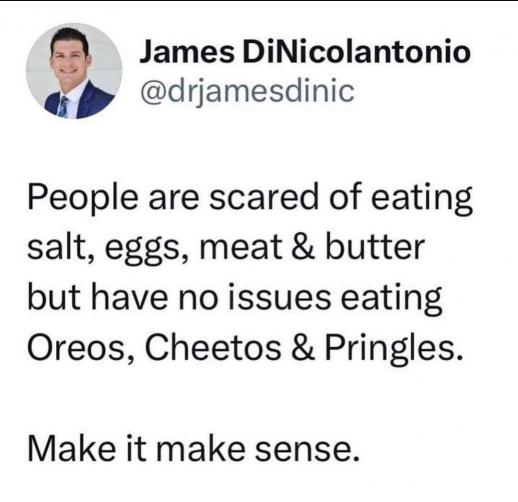Click the word 'have' in the tweet
This screenshot has width=518, height=502.
point(129,298)
